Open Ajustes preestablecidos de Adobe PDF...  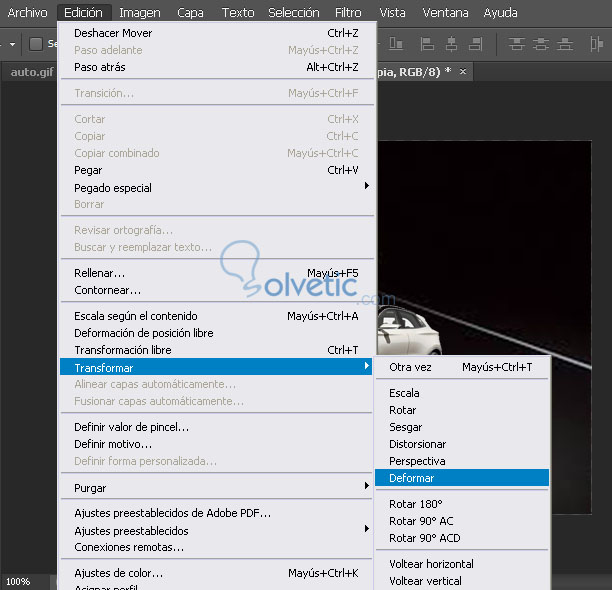click(x=217, y=513)
